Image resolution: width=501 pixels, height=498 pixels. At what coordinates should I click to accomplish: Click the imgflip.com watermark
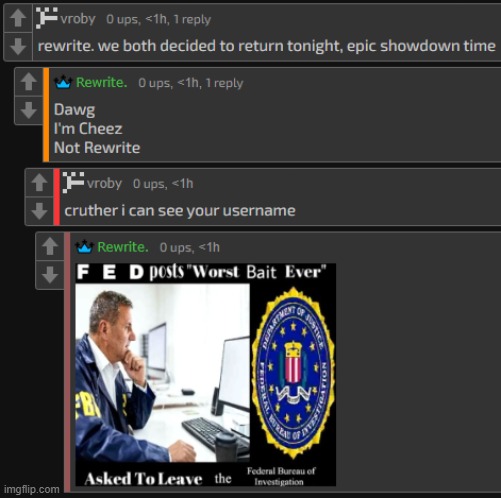32,489
